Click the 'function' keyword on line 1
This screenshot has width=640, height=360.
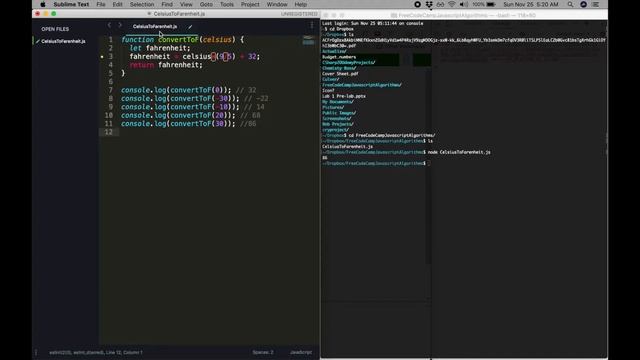click(138, 40)
